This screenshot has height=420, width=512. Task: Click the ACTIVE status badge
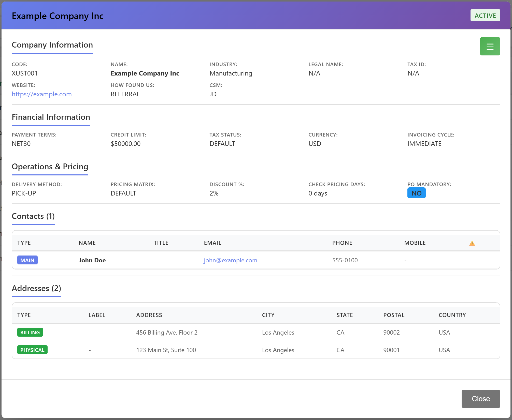point(485,16)
